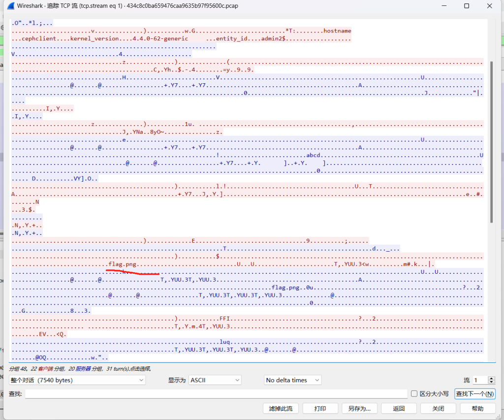This screenshot has height=420, width=504.
Task: Increment the 流 stream number stepper
Action: click(x=491, y=378)
